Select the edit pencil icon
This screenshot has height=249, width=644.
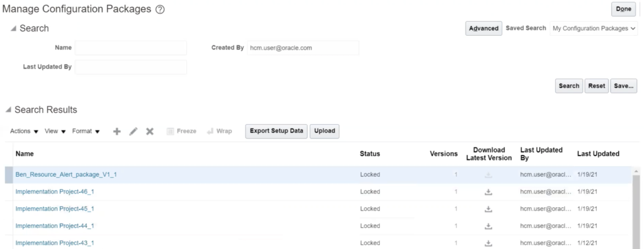point(133,131)
